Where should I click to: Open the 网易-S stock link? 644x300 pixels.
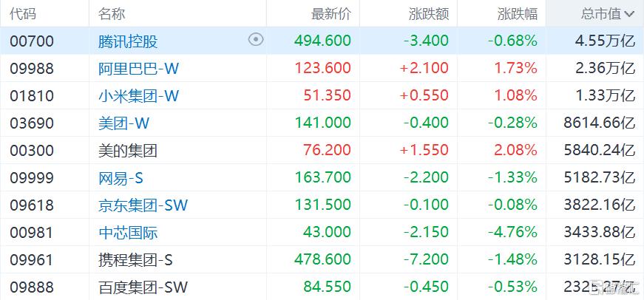coord(121,178)
